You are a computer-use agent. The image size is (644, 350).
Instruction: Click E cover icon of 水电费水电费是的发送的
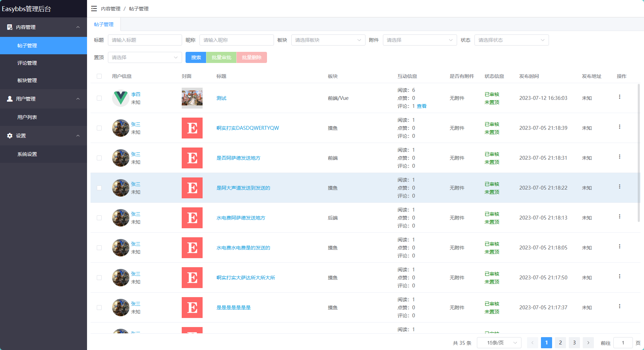[x=192, y=248]
